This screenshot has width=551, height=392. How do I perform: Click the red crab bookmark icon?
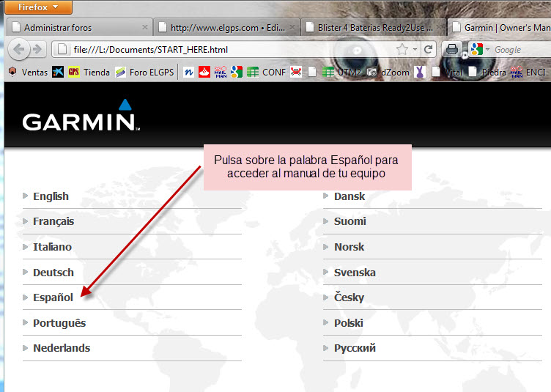pos(296,72)
